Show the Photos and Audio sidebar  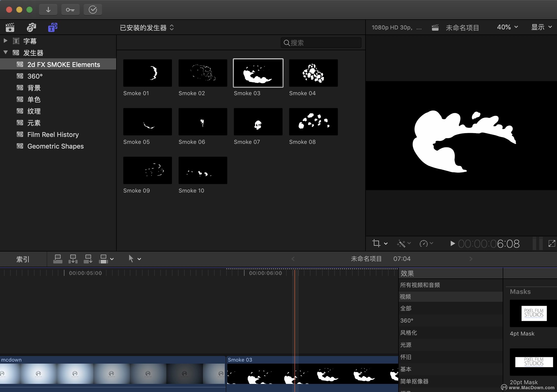[31, 27]
